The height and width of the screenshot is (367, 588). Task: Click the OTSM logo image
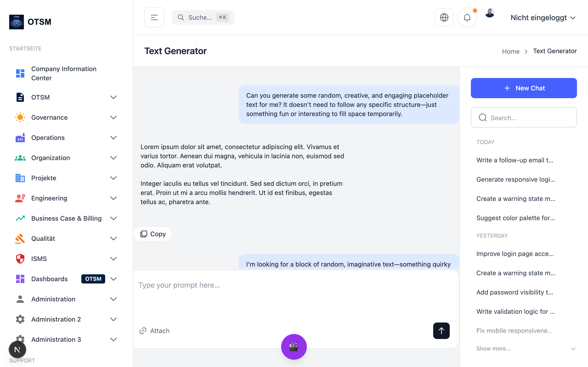tap(17, 22)
